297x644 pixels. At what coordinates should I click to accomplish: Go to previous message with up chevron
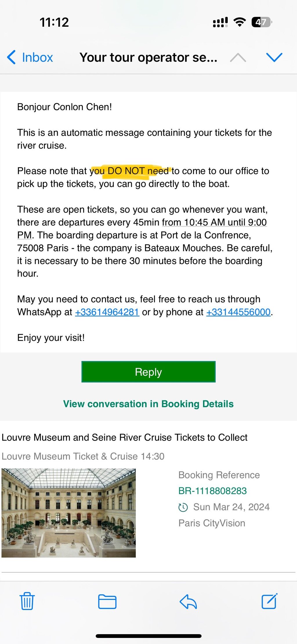238,57
